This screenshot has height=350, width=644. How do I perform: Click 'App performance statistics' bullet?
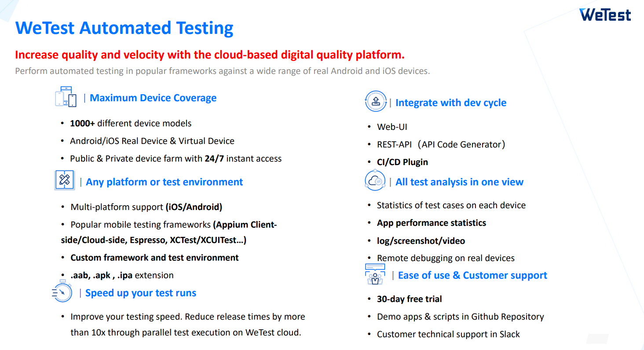432,223
